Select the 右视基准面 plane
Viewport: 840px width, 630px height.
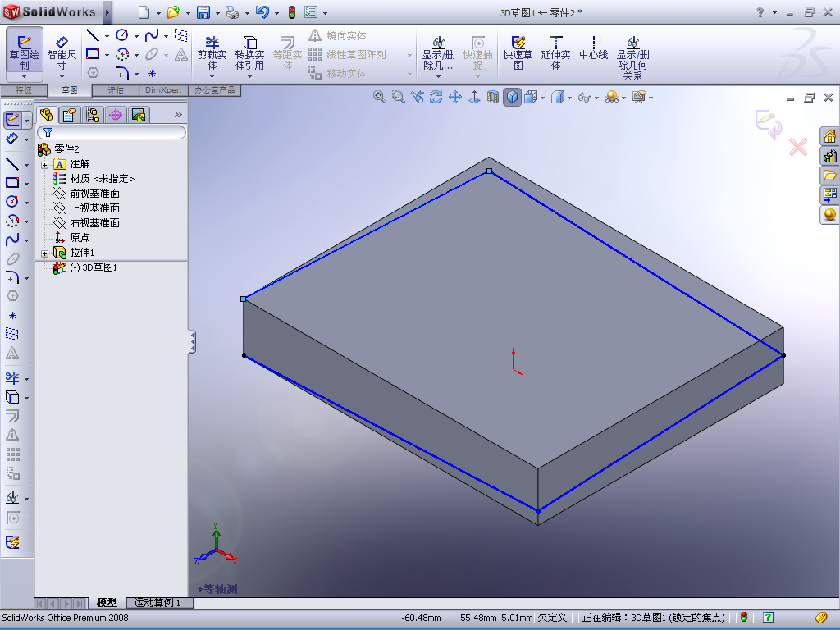point(87,223)
